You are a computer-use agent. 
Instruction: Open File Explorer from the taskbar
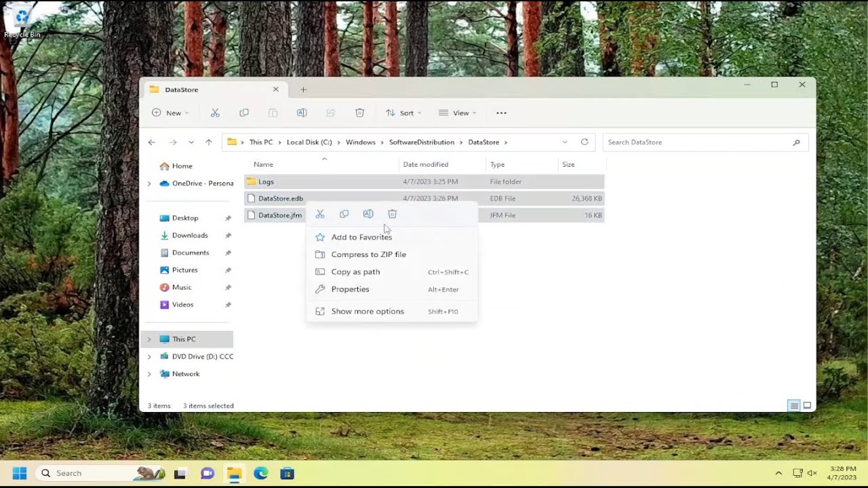(x=234, y=473)
